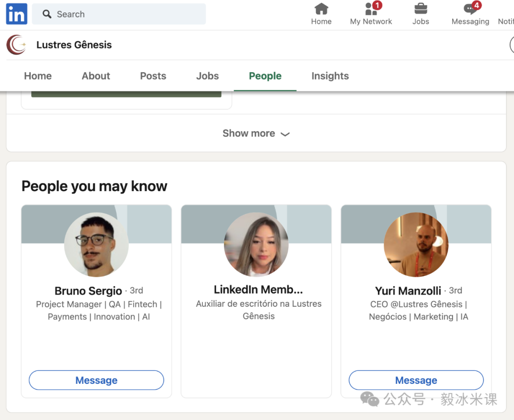Message Yuri Manzolli
514x420 pixels.
[x=416, y=380]
